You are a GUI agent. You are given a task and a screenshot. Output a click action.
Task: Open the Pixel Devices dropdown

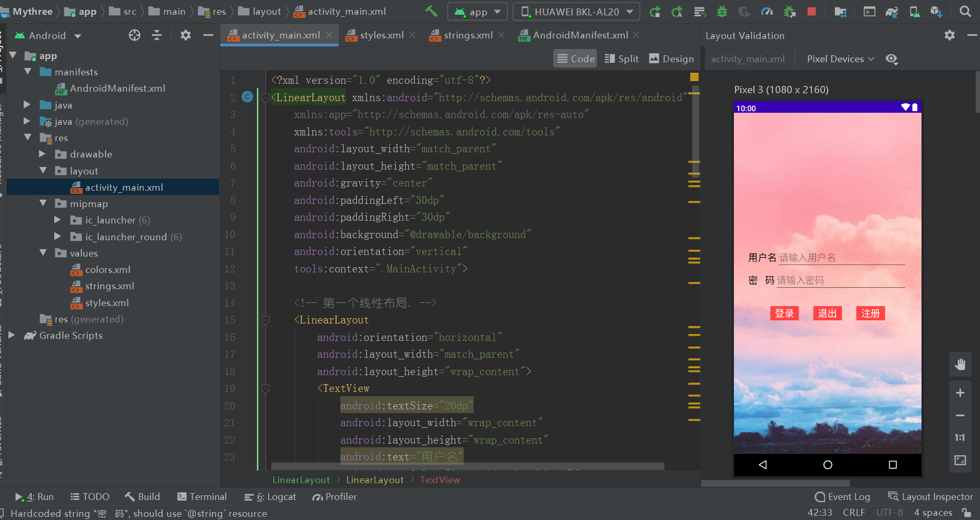(x=840, y=59)
